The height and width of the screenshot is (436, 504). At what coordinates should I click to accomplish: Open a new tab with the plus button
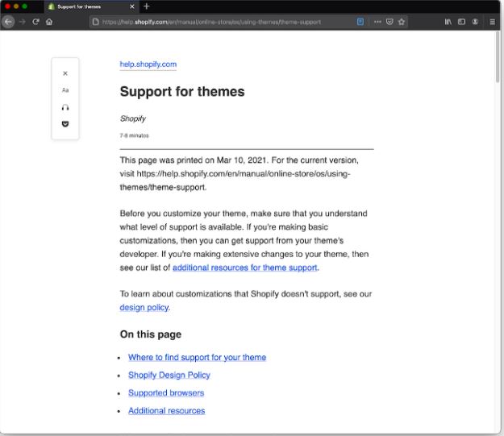(x=147, y=6)
